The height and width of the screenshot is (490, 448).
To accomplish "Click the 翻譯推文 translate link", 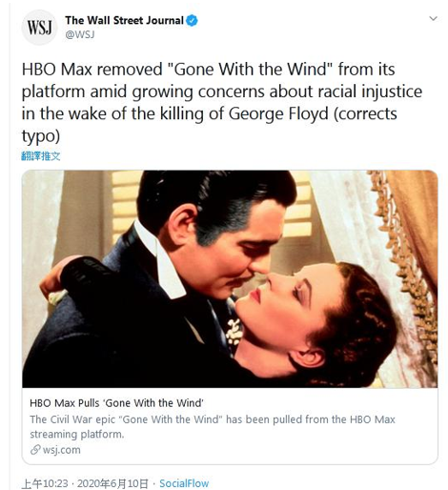I will point(41,156).
